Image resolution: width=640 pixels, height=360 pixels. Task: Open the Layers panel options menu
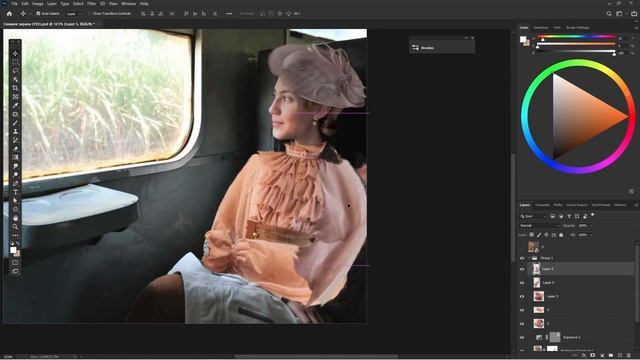tap(636, 205)
